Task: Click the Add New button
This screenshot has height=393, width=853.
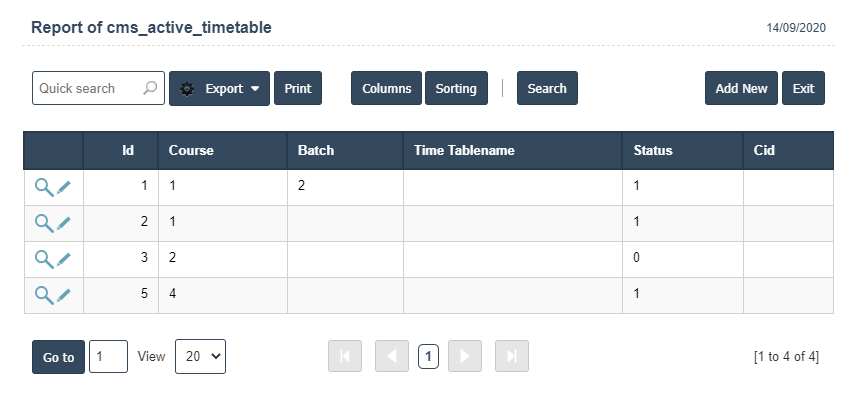Action: coord(741,88)
